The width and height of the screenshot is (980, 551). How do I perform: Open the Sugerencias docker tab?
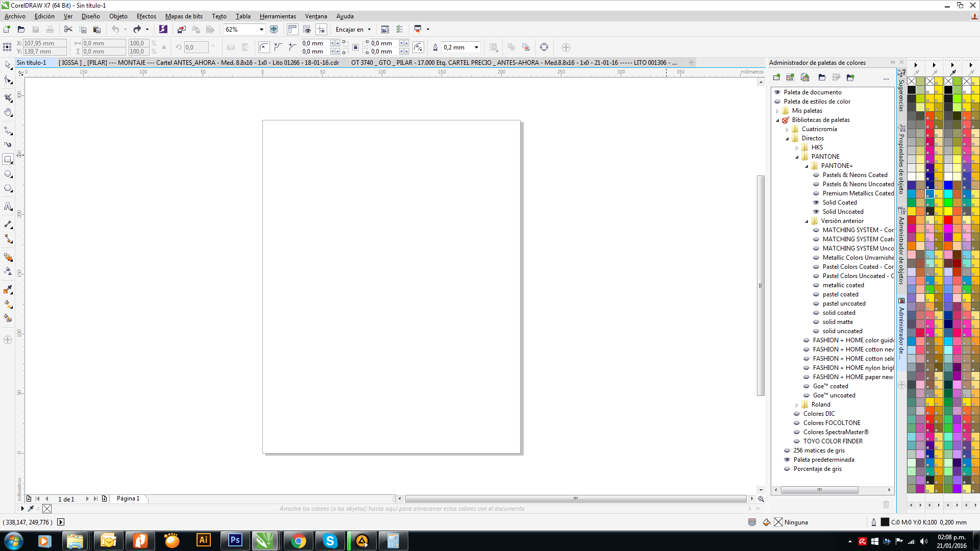coord(901,91)
